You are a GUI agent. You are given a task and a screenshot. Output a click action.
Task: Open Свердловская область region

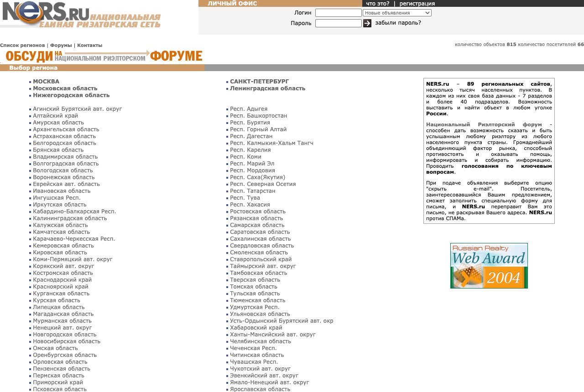[x=262, y=246]
